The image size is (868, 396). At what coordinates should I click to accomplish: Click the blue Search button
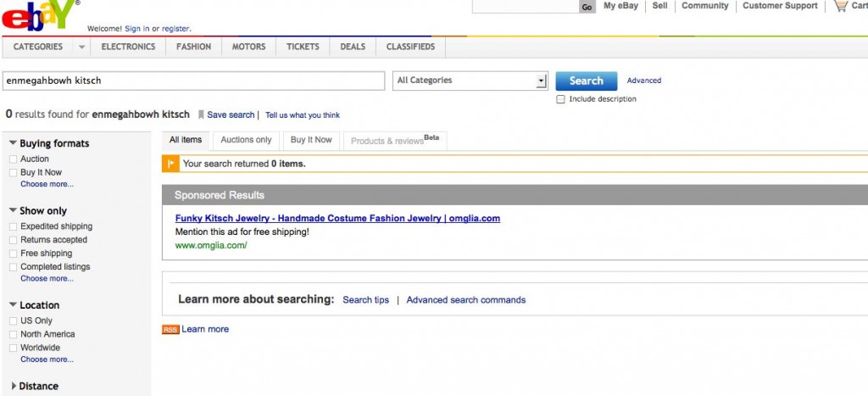point(587,81)
